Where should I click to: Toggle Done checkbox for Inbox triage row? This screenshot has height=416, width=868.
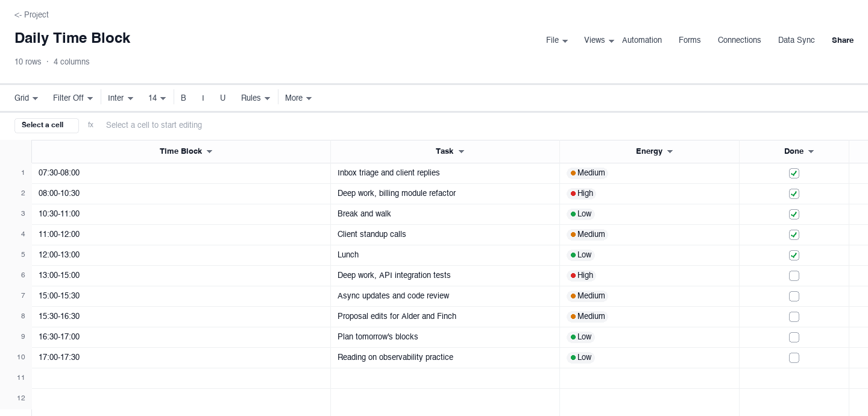794,174
